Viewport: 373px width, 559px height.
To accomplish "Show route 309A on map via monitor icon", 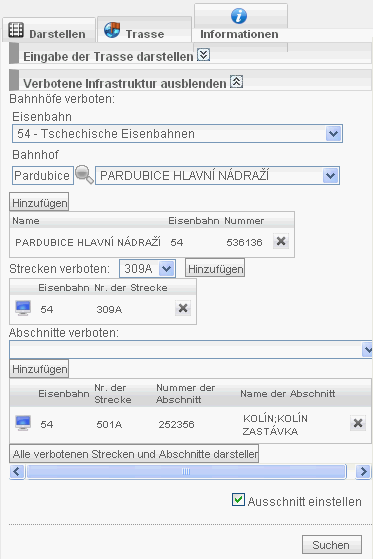I will (23, 308).
